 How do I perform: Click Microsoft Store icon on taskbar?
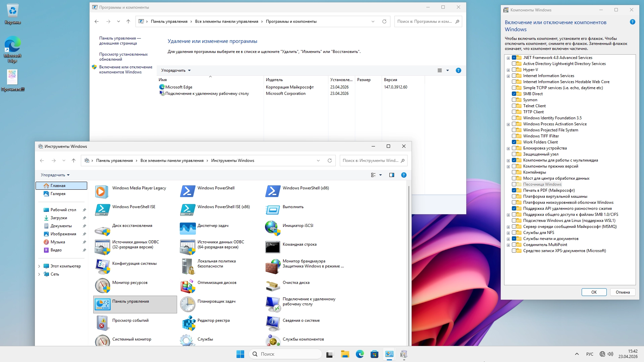(x=374, y=354)
